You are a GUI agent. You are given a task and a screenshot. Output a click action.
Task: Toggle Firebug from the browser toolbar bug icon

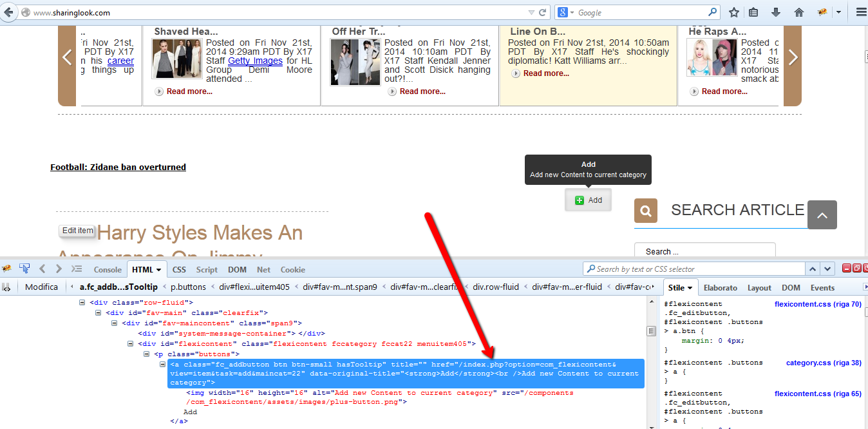822,12
